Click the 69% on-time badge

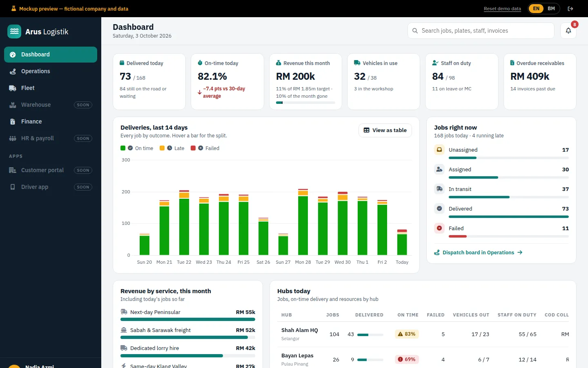pyautogui.click(x=407, y=359)
